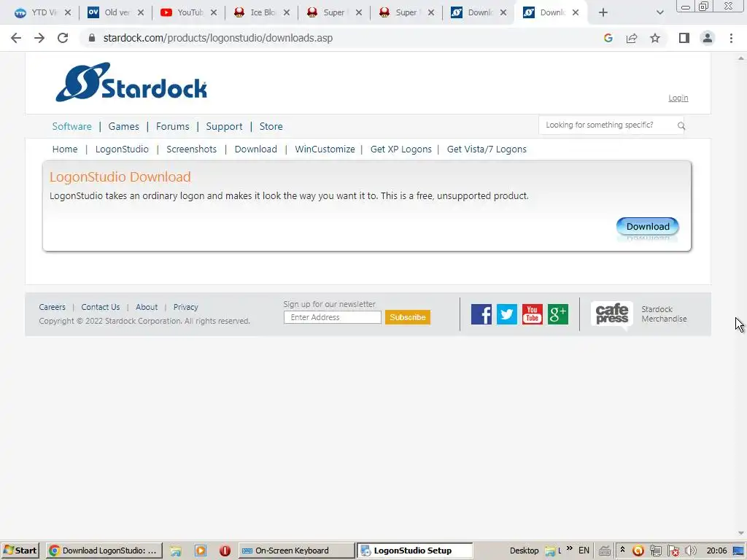The height and width of the screenshot is (560, 747).
Task: Click the taskbar clock 20:06
Action: [716, 551]
